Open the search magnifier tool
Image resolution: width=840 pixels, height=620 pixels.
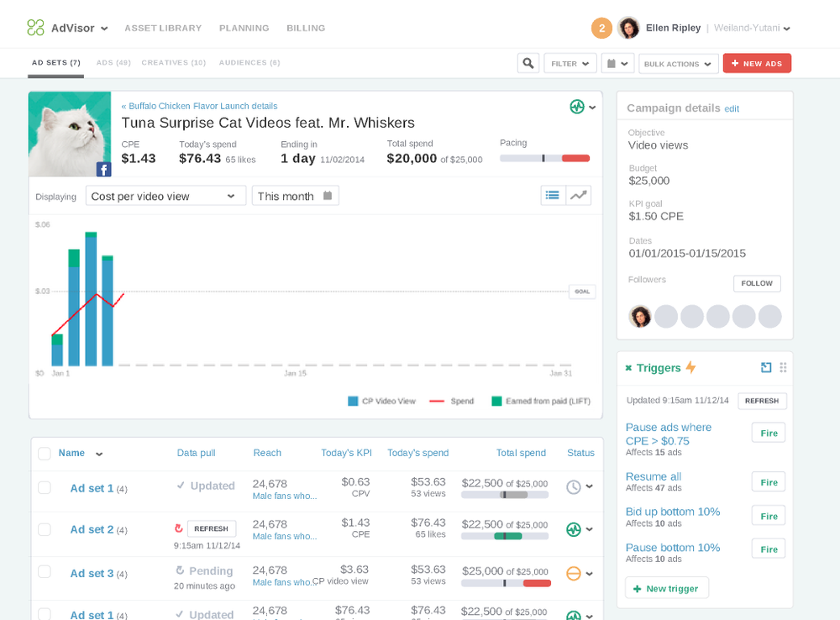coord(528,63)
